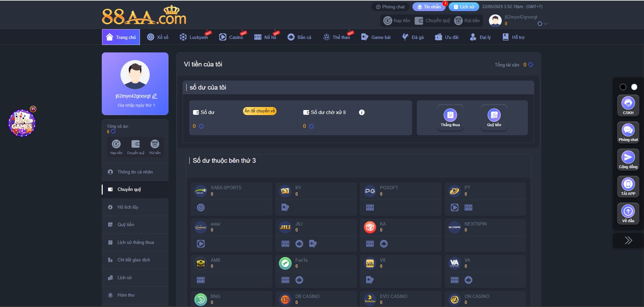This screenshot has height=307, width=644.
Task: Click Phòng chat button in header
Action: [390, 7]
